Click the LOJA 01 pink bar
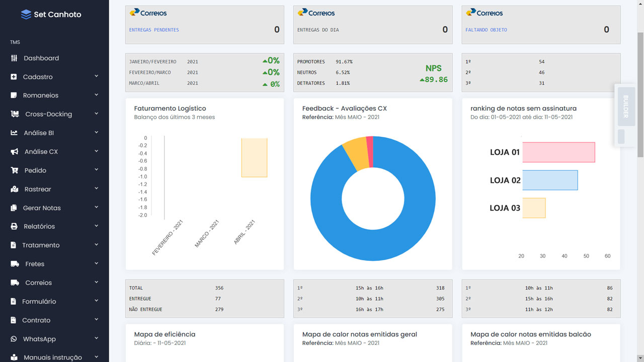This screenshot has height=362, width=644. 558,152
